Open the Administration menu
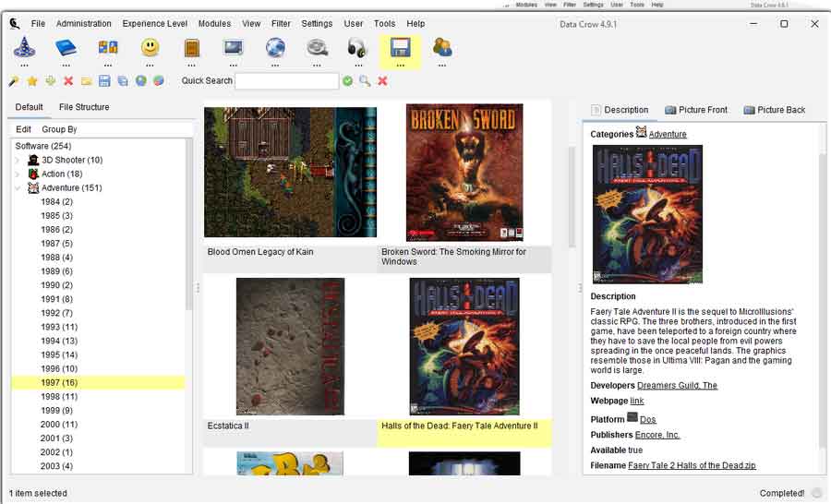The image size is (831, 504). coord(84,24)
